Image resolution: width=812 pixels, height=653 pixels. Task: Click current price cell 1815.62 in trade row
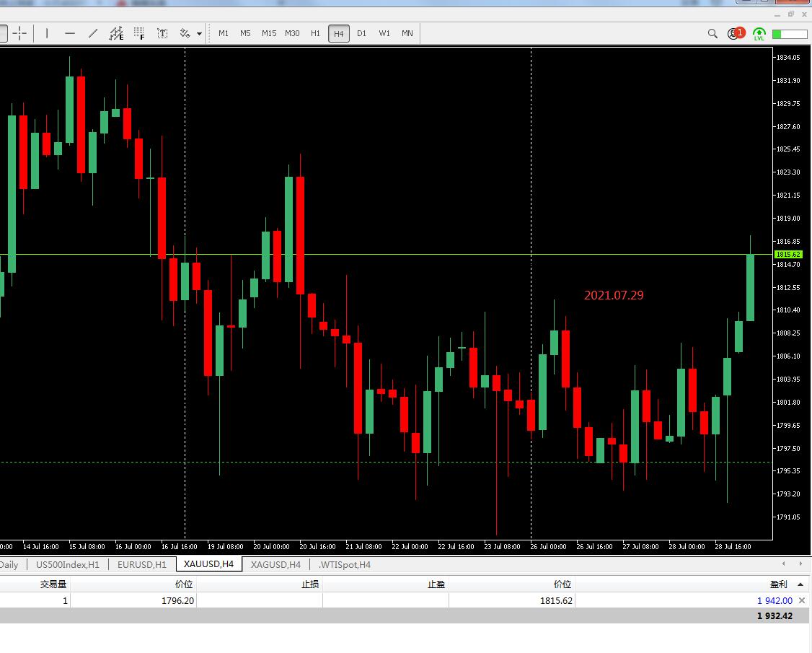[556, 600]
